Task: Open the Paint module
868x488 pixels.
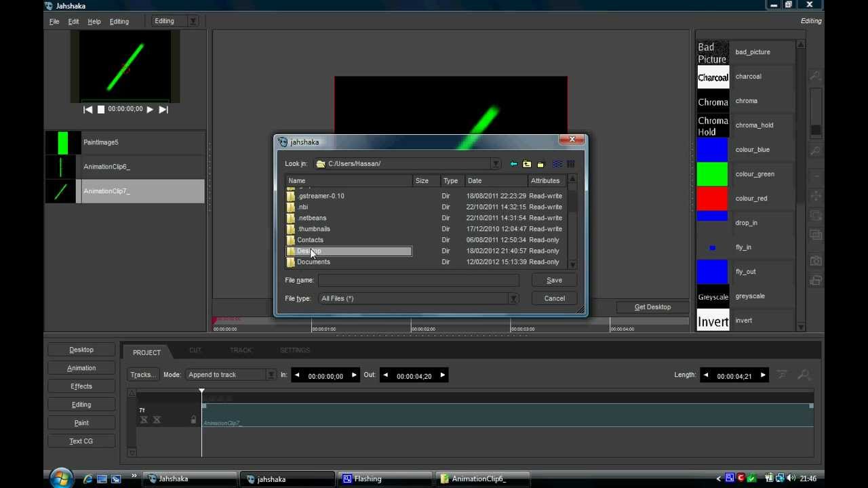Action: click(81, 423)
